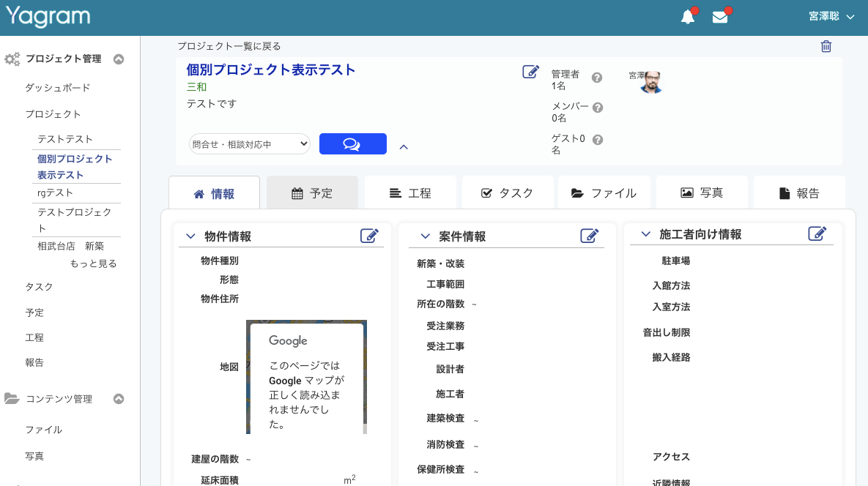Edit the 物件情報 panel
Viewport: 868px width, 486px height.
[369, 236]
